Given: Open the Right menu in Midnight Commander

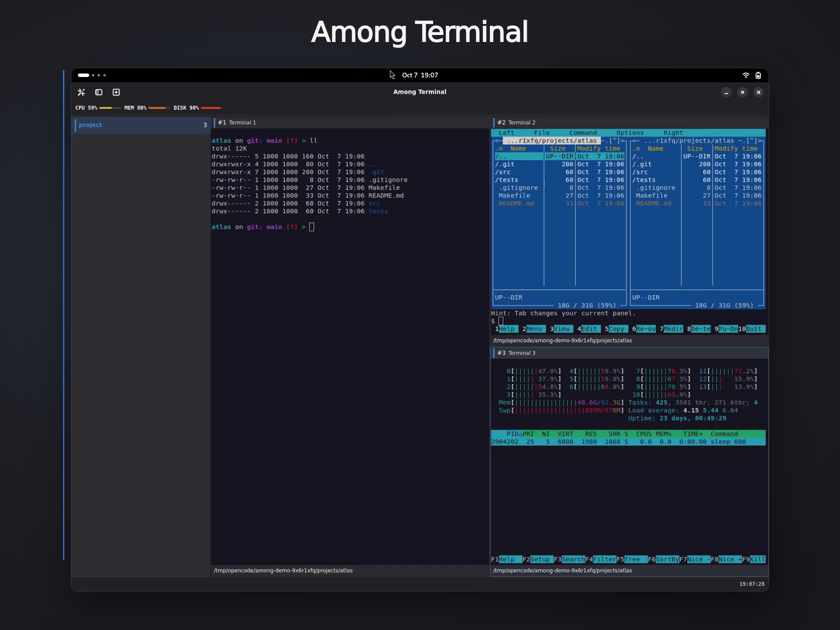Looking at the screenshot, I should [x=673, y=133].
